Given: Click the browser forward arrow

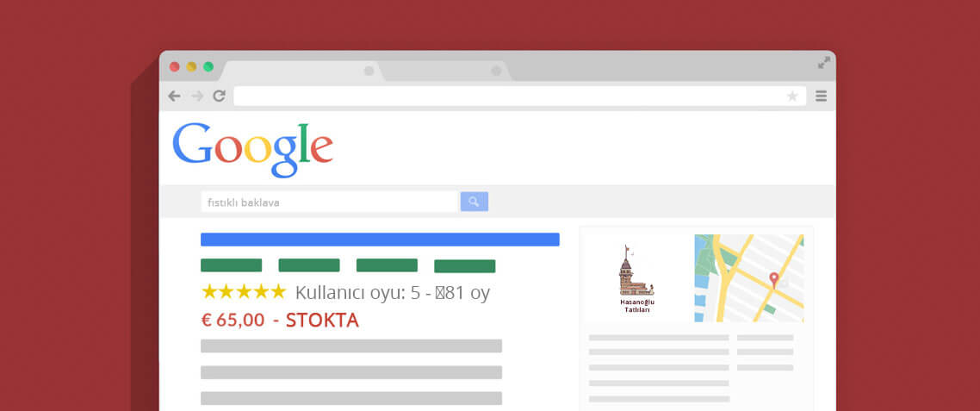Looking at the screenshot, I should click(x=197, y=96).
